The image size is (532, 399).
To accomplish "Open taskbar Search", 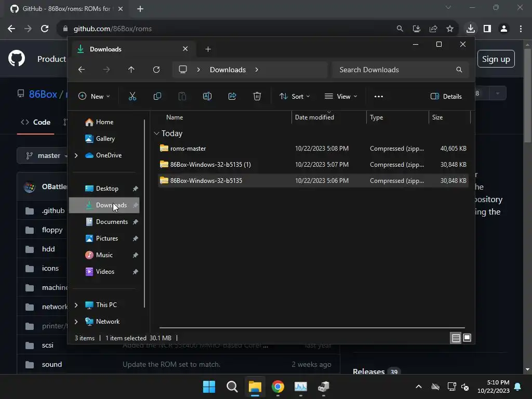I will click(232, 387).
